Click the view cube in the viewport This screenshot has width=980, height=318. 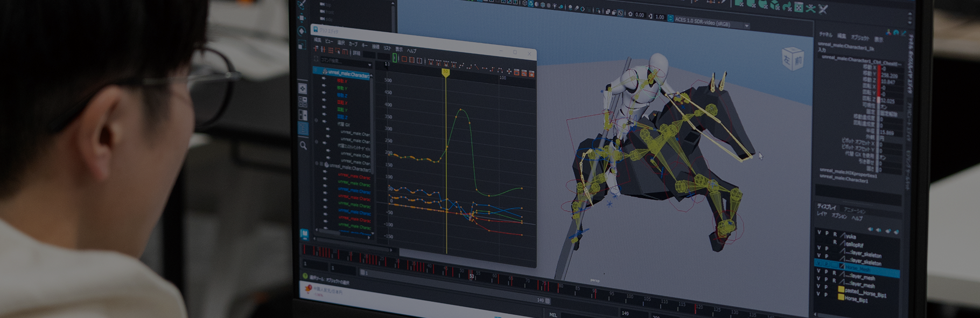792,59
